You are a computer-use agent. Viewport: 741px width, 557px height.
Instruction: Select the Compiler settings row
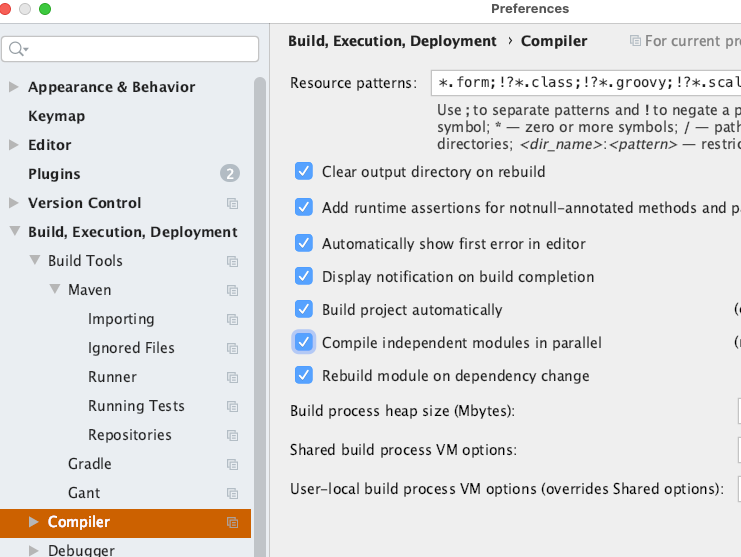(125, 523)
